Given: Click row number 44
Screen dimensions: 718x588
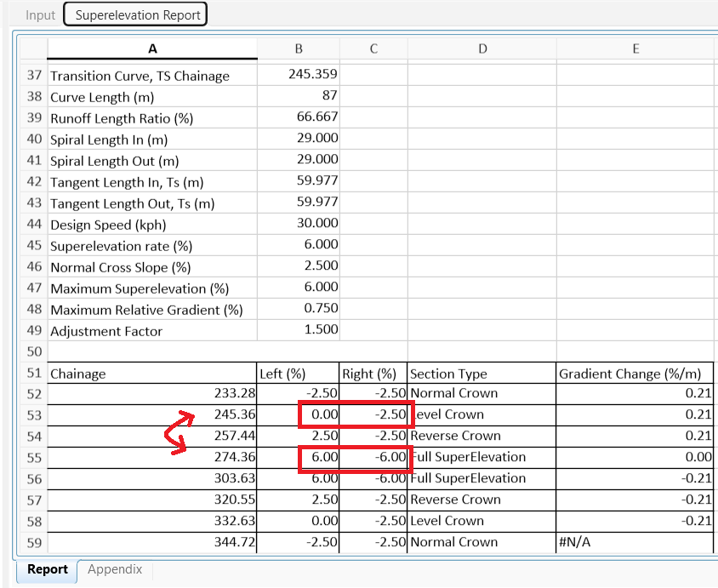Looking at the screenshot, I should [x=33, y=223].
